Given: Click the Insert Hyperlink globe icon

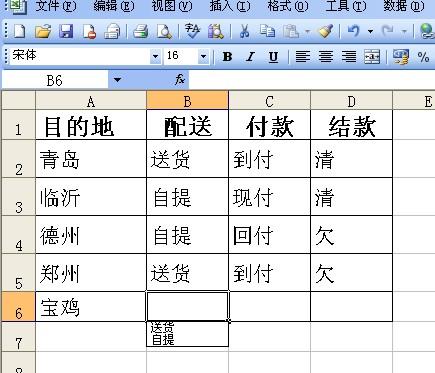Looking at the screenshot, I should (x=427, y=31).
